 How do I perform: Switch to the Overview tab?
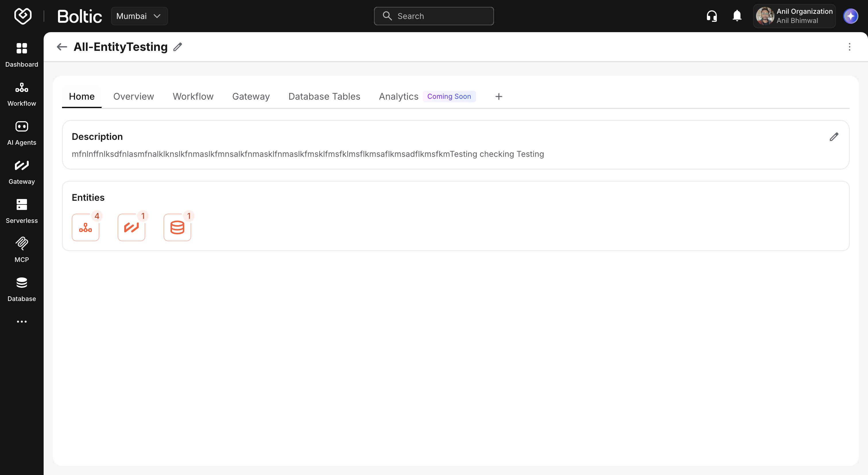point(133,96)
